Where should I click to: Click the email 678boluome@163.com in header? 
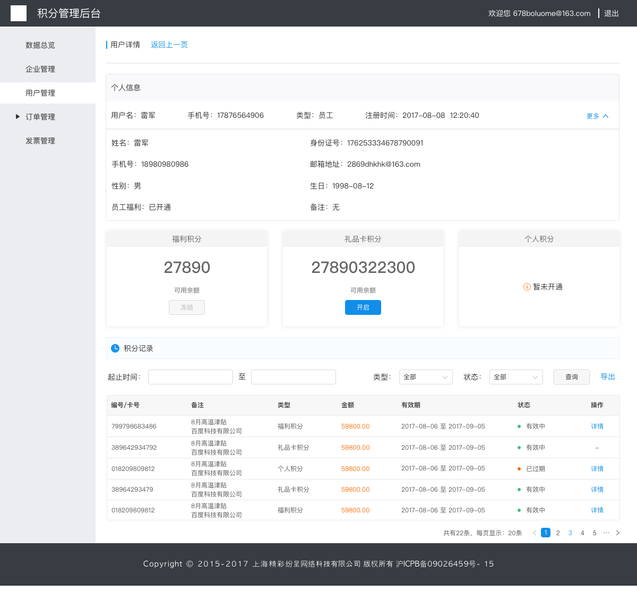(552, 13)
